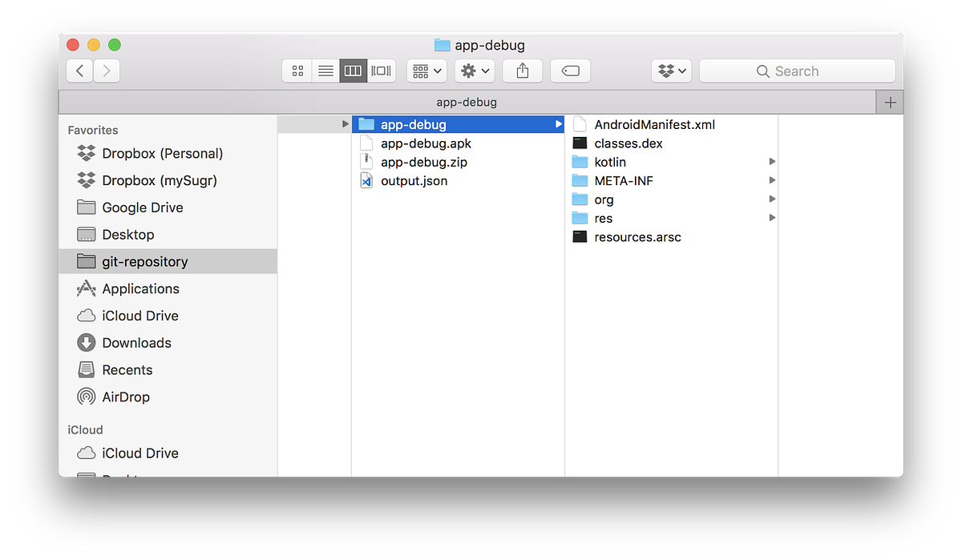This screenshot has width=962, height=560.
Task: Select the META-INF folder
Action: pyautogui.click(x=672, y=181)
